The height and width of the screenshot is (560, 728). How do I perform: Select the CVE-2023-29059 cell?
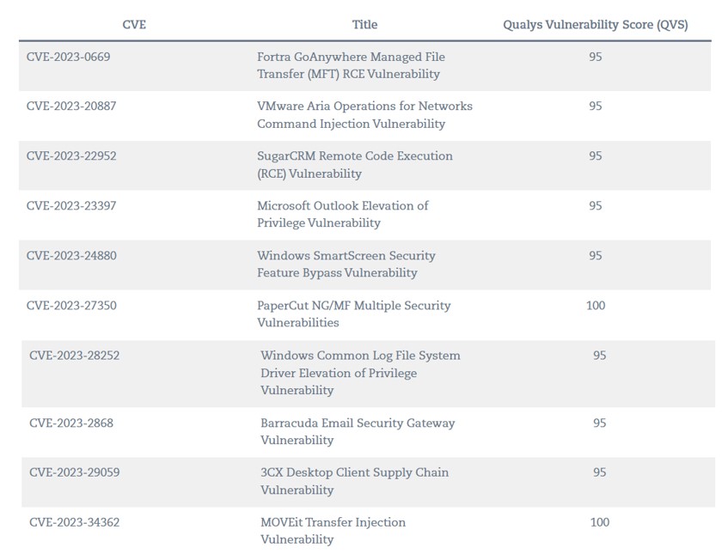click(74, 472)
